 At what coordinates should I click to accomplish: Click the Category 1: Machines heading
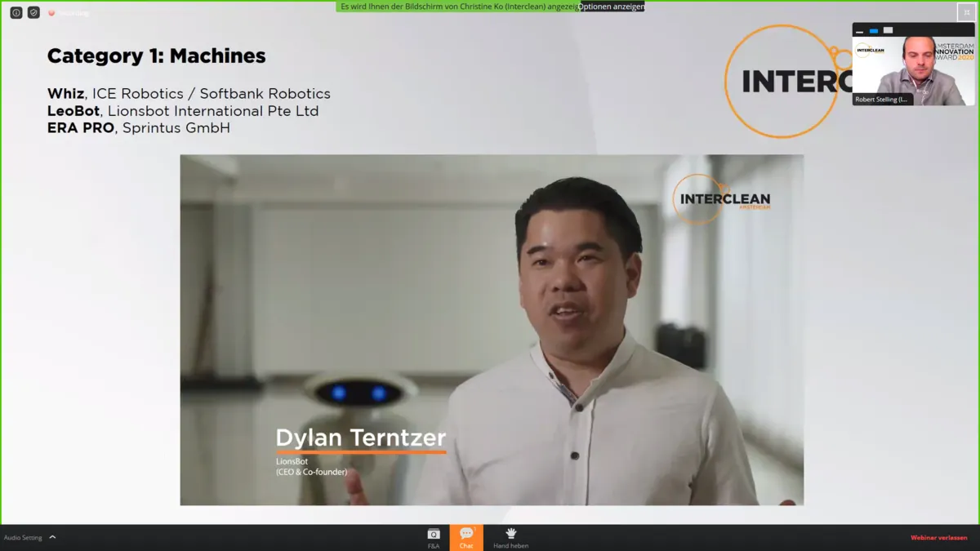click(x=156, y=56)
